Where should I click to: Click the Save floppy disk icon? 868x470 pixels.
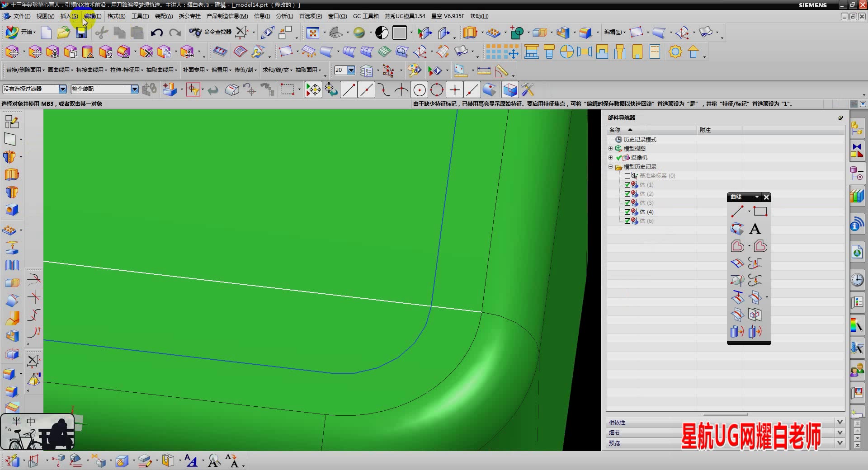(82, 33)
